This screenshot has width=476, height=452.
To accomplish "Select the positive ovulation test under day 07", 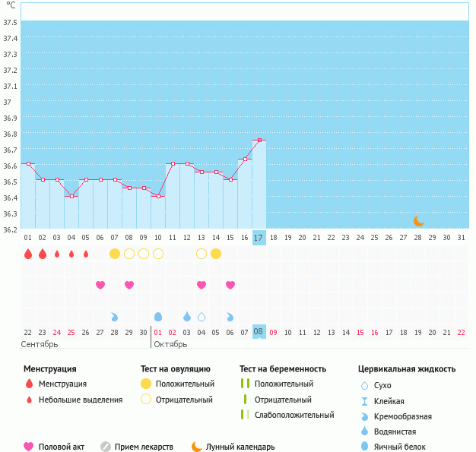I will tap(115, 254).
